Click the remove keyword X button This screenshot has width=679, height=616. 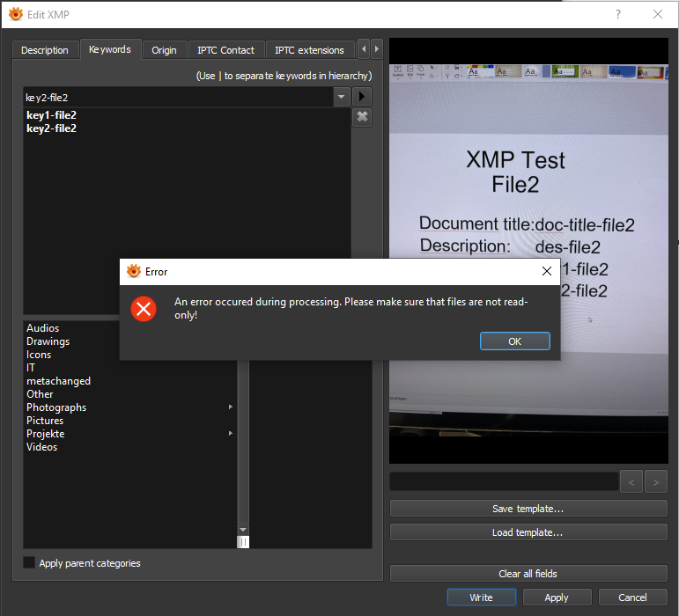click(x=362, y=117)
